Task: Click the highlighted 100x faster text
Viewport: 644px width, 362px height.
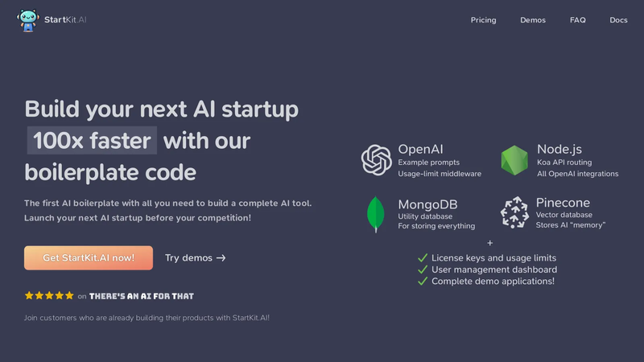Action: [92, 140]
